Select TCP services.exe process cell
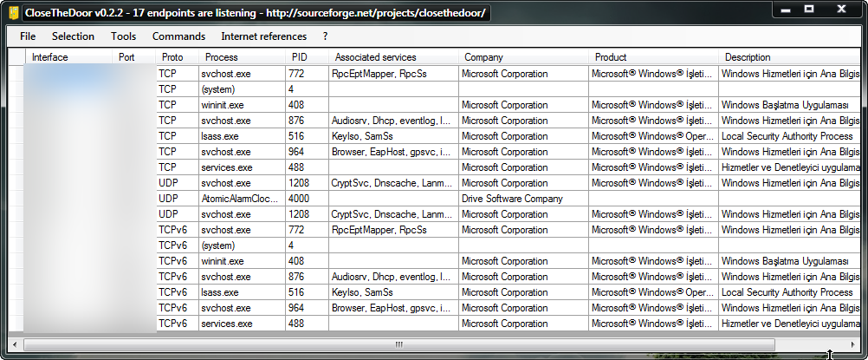868x360 pixels. point(242,167)
